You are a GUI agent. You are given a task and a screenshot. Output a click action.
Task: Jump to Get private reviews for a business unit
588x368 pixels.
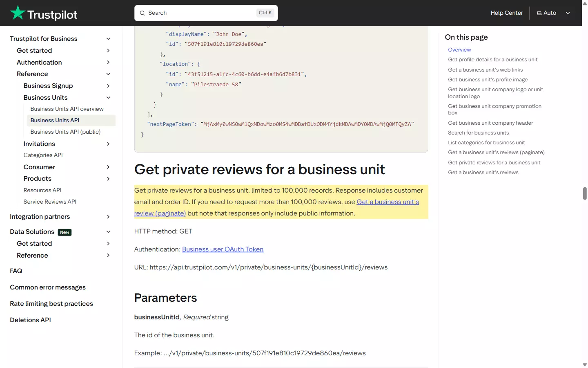coord(494,163)
